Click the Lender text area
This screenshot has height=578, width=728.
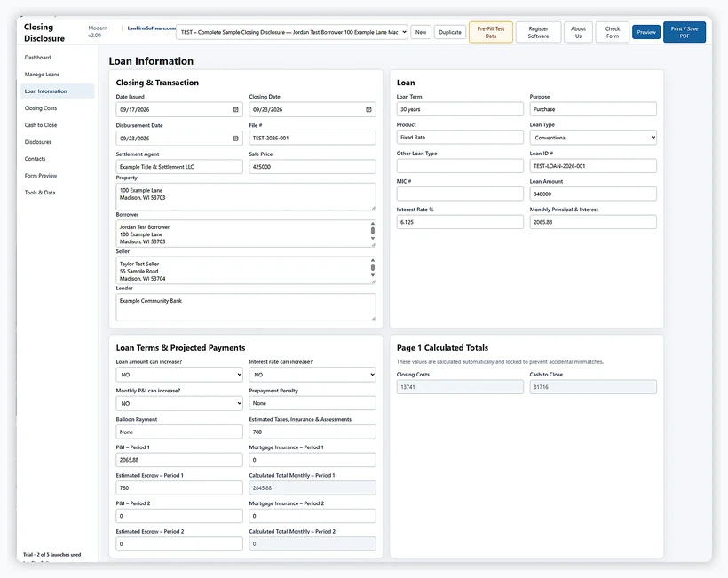[x=246, y=307]
